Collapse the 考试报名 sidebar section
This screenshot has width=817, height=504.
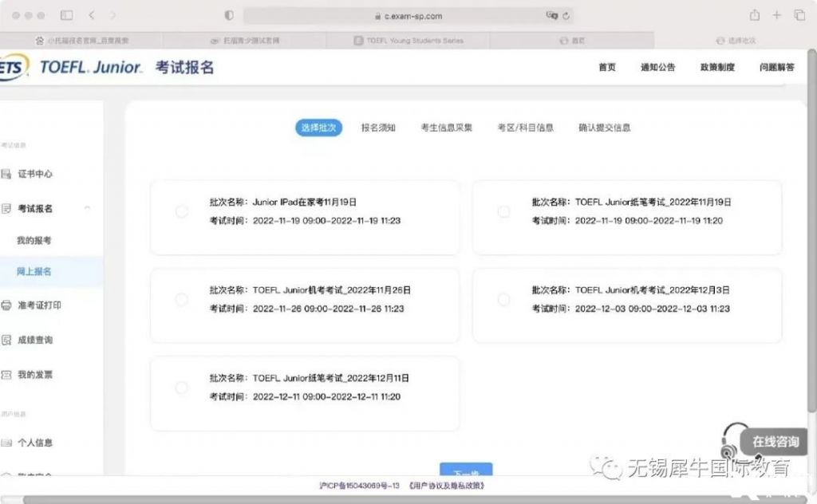coord(87,208)
